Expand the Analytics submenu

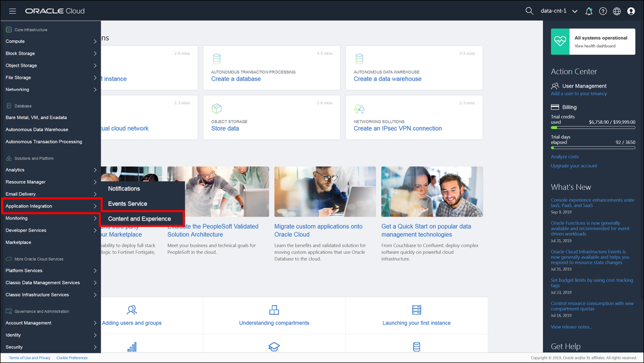pyautogui.click(x=50, y=170)
